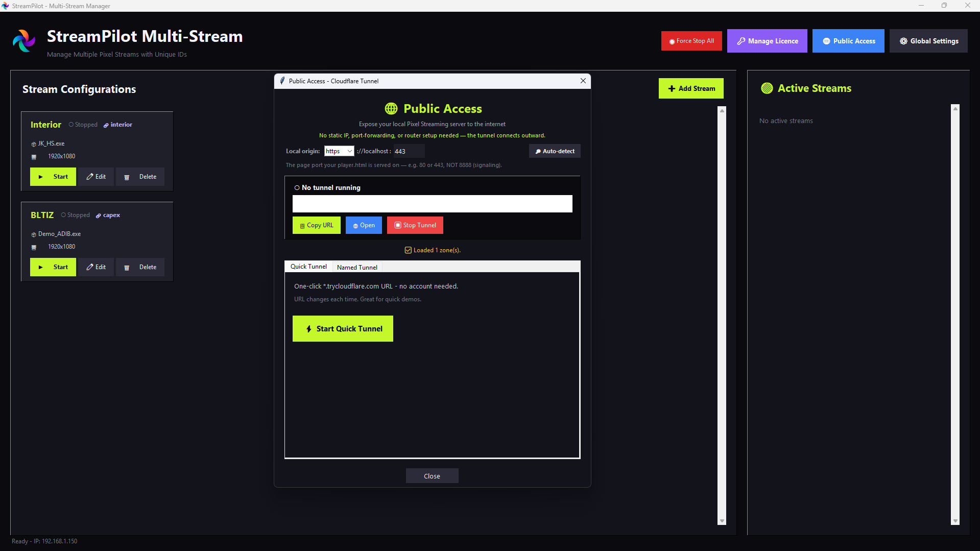Delete the BLTIZ stream
Image resolution: width=980 pixels, height=551 pixels.
pos(140,267)
